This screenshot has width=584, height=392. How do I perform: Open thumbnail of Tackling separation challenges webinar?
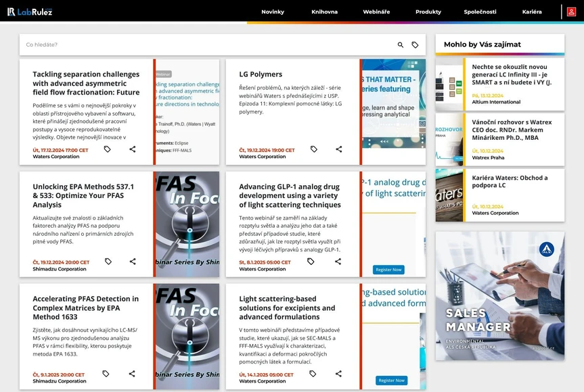point(187,112)
